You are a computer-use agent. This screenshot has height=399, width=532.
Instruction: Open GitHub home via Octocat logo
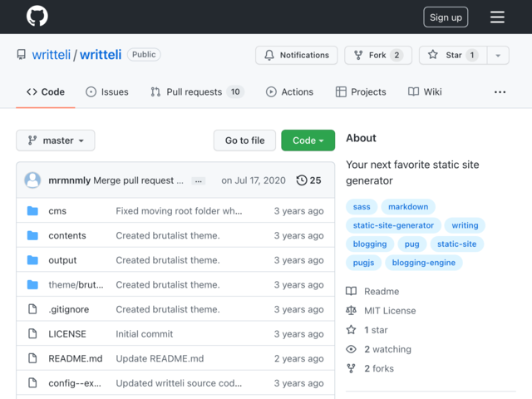pyautogui.click(x=37, y=16)
